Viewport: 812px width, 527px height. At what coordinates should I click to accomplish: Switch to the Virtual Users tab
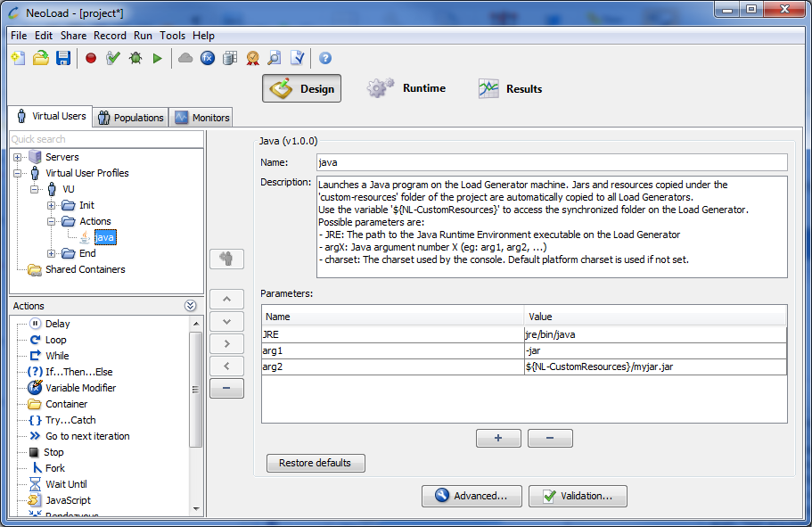50,116
